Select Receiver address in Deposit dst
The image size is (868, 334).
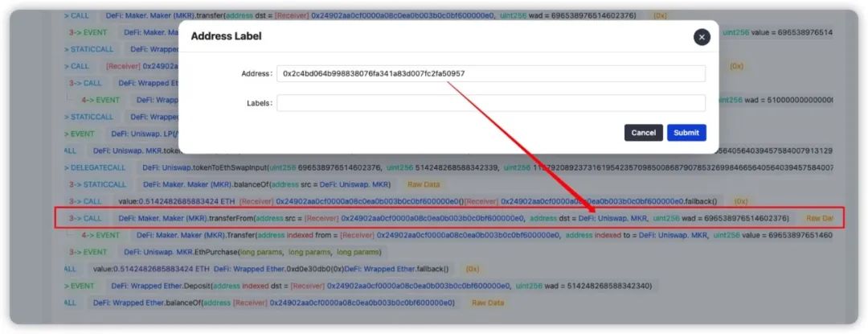(418, 287)
